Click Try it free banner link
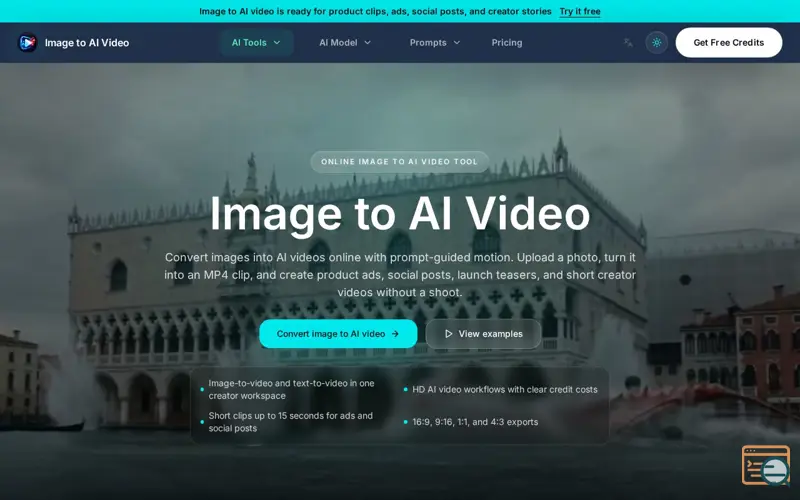The width and height of the screenshot is (800, 500). point(580,11)
